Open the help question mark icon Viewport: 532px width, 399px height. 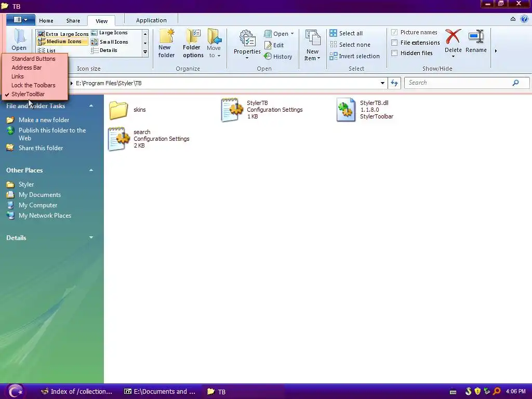tap(524, 19)
